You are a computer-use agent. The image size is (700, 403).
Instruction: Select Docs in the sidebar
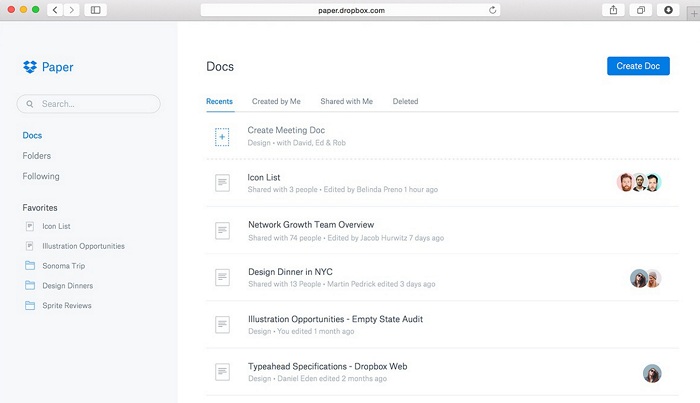click(x=32, y=135)
